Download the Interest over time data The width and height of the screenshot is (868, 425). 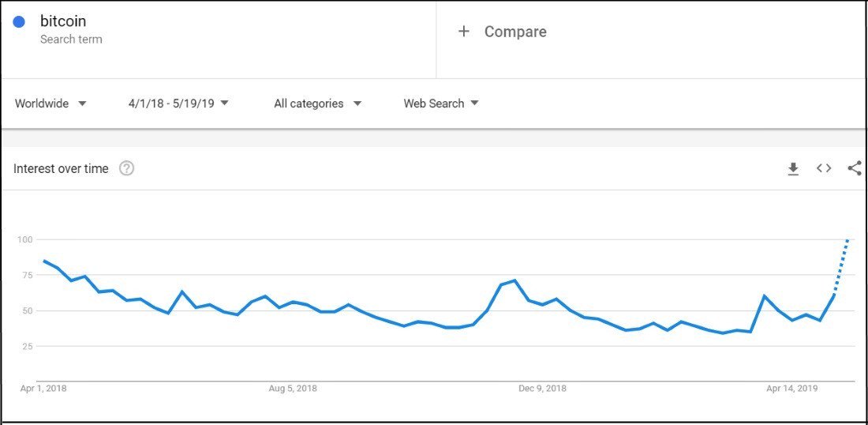coord(793,168)
